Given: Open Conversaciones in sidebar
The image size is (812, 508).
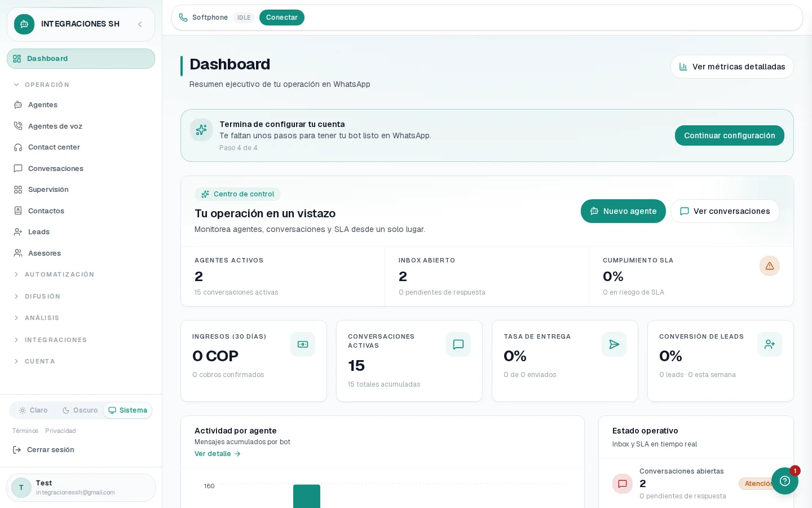Looking at the screenshot, I should click(81, 168).
